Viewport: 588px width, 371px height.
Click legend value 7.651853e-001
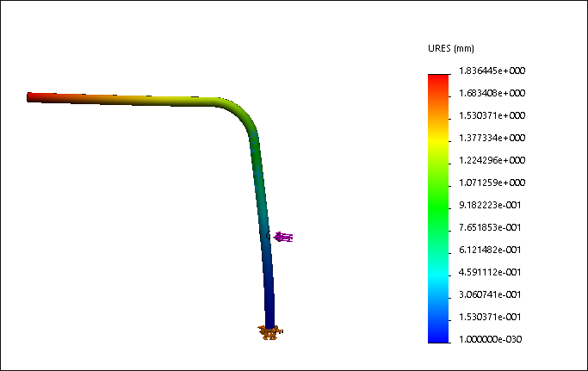click(490, 227)
